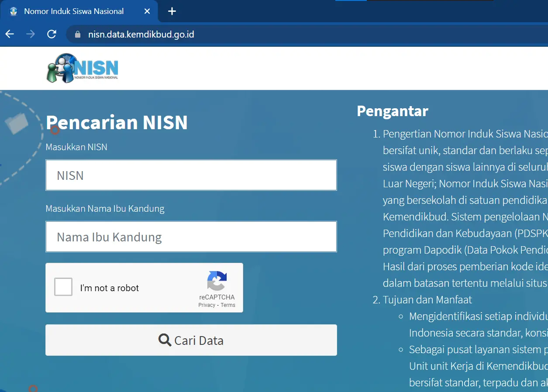Click the reCAPTCHA logo

coord(217,281)
